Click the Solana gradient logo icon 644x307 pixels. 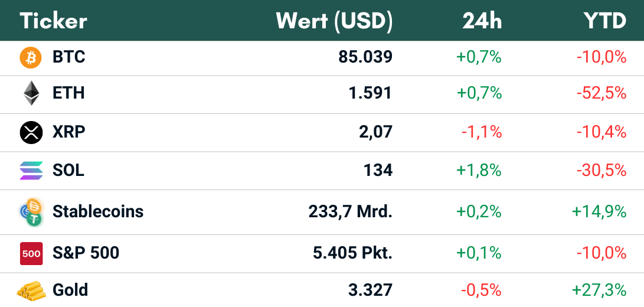coord(31,171)
